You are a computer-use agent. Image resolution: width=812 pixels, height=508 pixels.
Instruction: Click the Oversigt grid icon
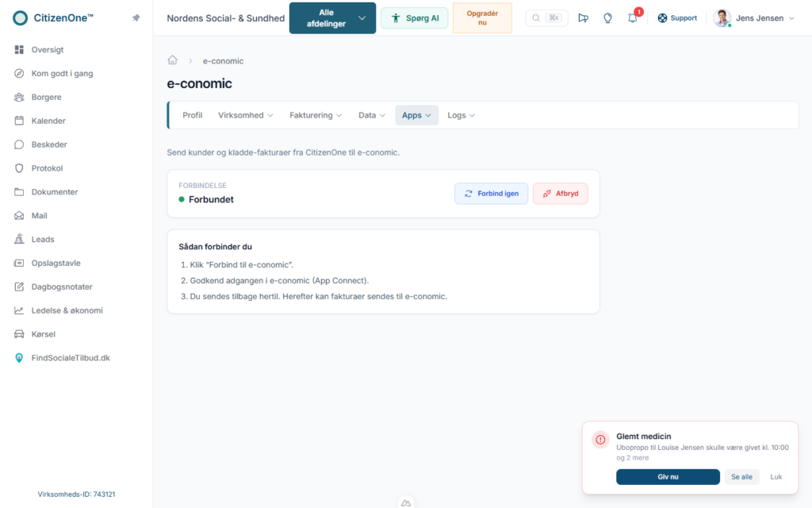point(19,50)
